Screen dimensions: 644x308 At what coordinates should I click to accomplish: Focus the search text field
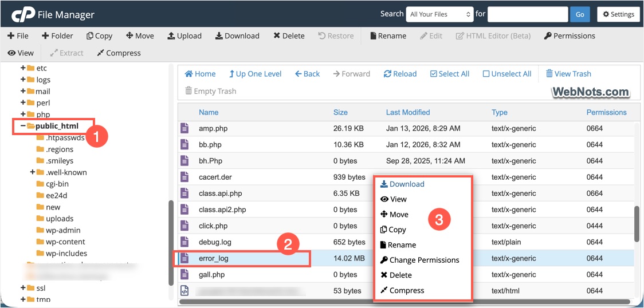[527, 14]
